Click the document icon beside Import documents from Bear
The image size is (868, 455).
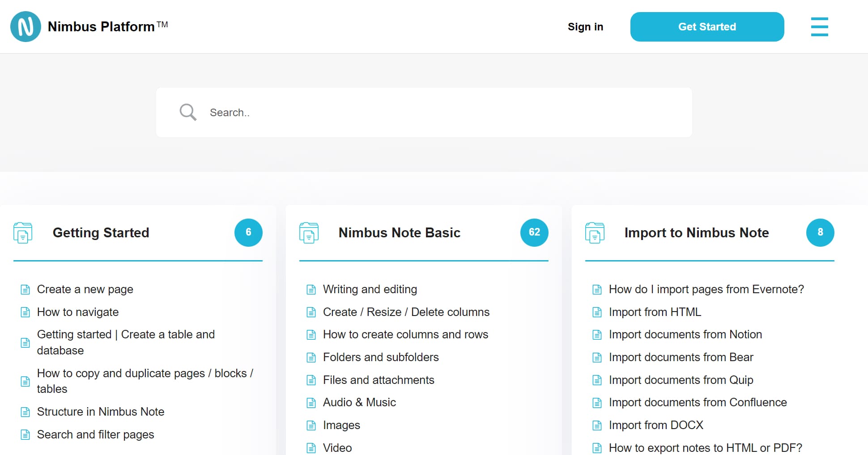tap(597, 358)
